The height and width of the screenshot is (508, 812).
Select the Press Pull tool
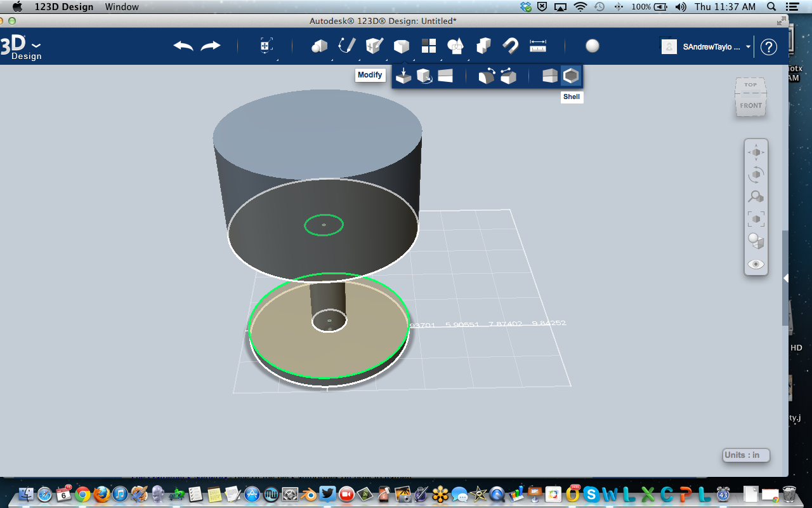click(403, 75)
